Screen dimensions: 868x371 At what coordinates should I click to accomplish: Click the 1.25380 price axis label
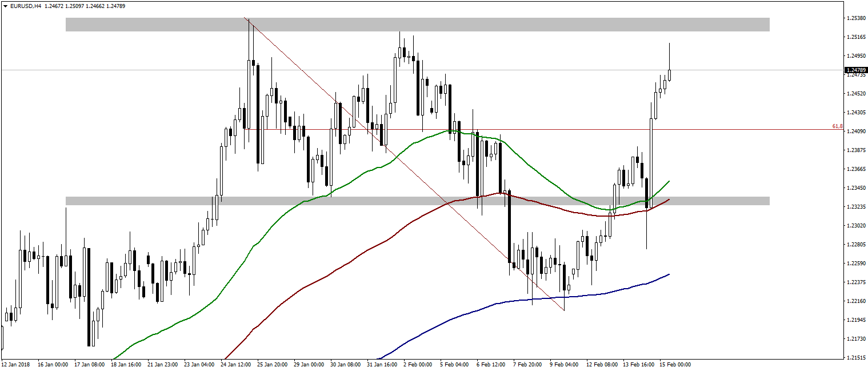pyautogui.click(x=855, y=18)
